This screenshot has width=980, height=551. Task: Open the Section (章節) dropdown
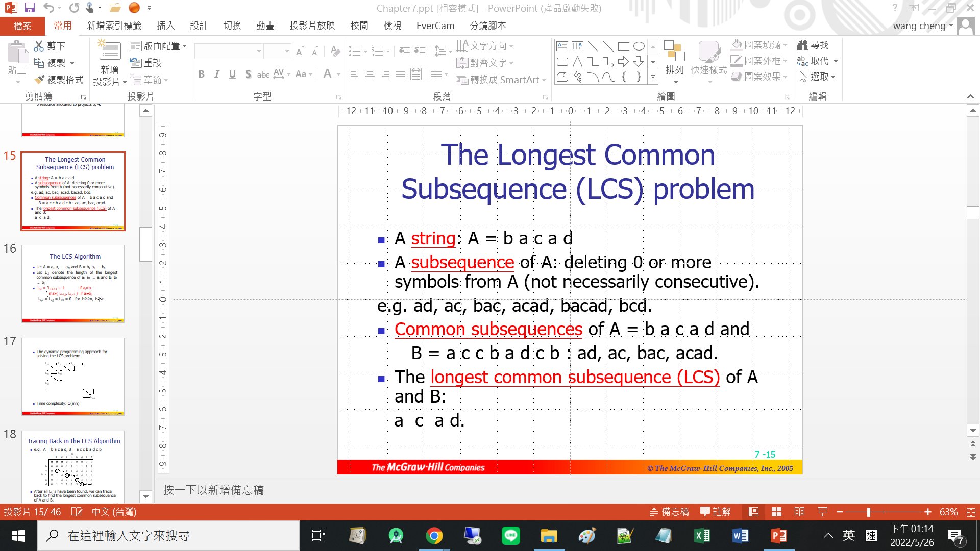point(150,80)
